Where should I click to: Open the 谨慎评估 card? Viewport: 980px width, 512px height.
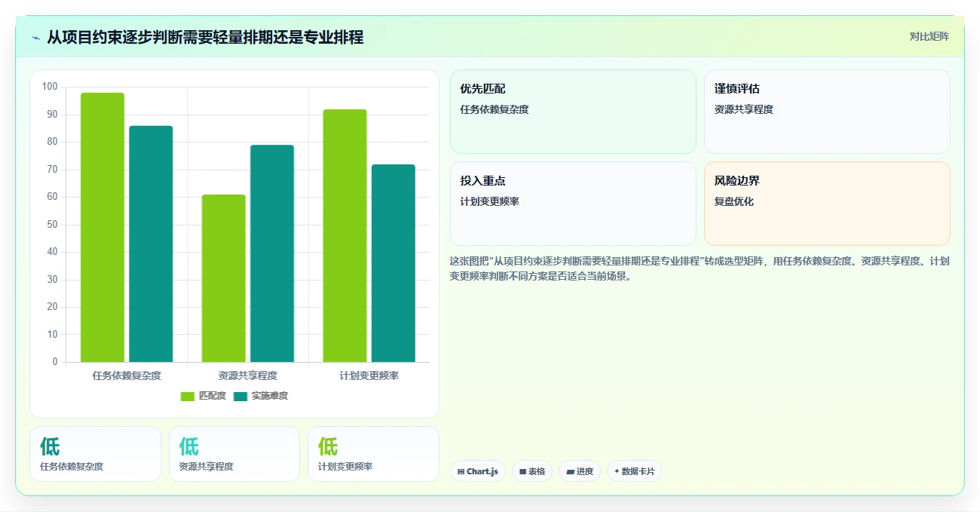[827, 112]
